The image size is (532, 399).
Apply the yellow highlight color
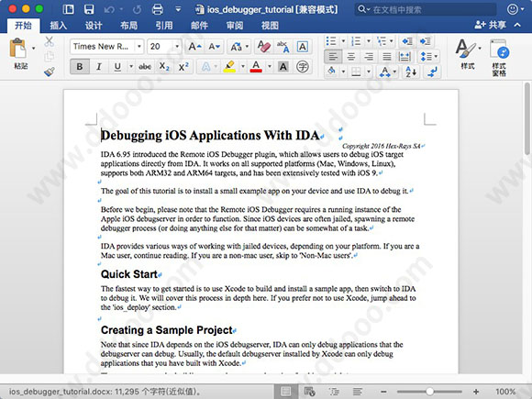coord(229,66)
